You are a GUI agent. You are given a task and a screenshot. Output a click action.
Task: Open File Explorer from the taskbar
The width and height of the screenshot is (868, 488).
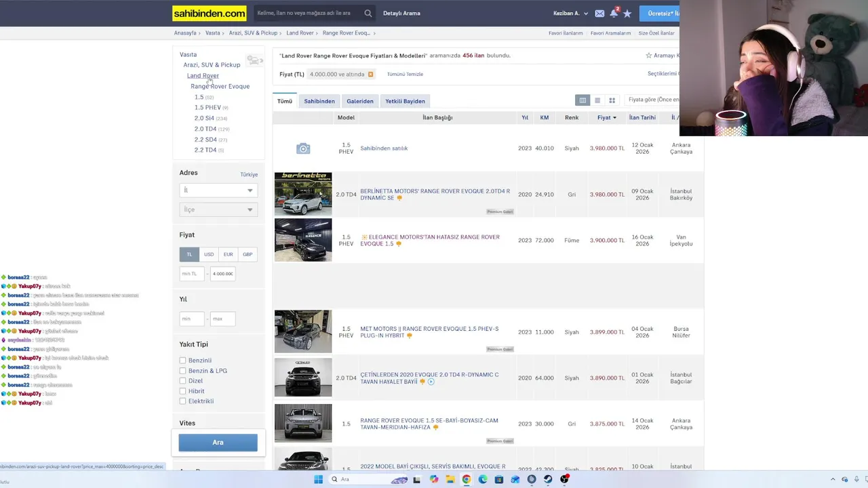(x=450, y=479)
